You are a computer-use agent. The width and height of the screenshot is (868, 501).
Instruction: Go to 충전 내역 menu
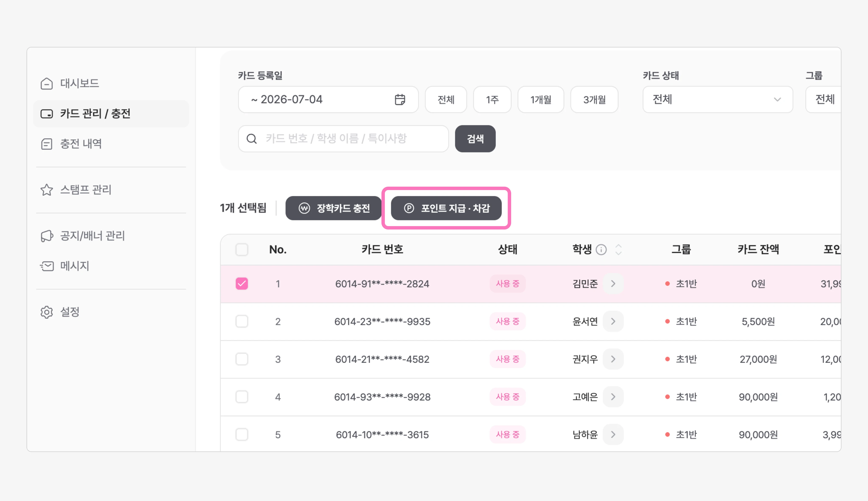coord(111,144)
